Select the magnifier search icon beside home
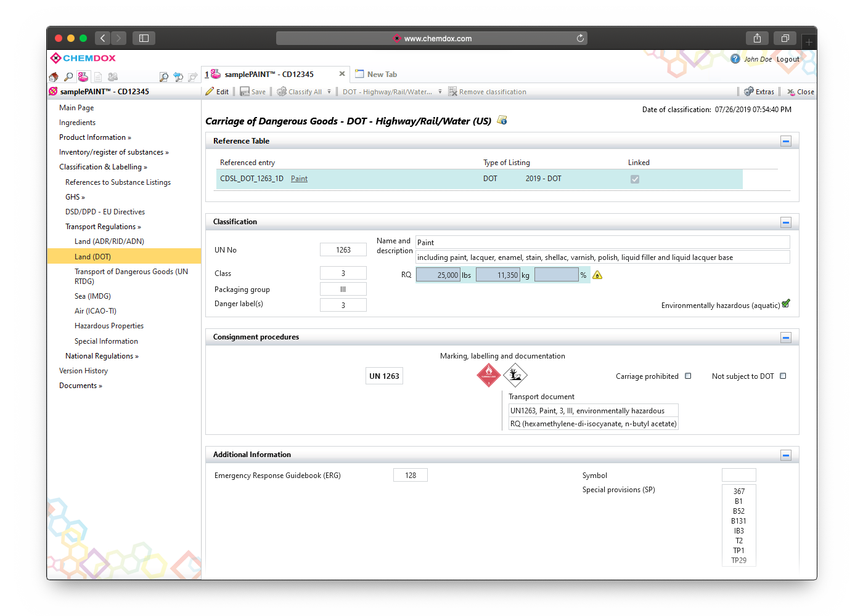863x616 pixels. pos(68,77)
